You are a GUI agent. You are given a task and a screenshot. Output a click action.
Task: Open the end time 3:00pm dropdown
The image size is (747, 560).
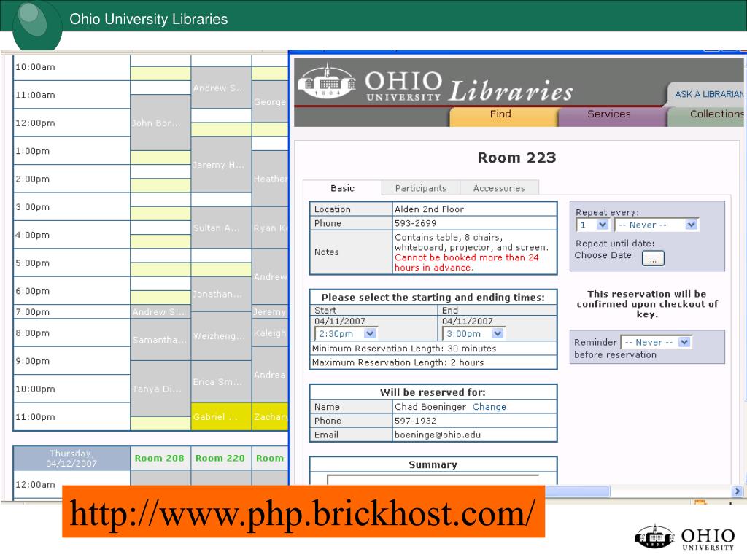[474, 334]
